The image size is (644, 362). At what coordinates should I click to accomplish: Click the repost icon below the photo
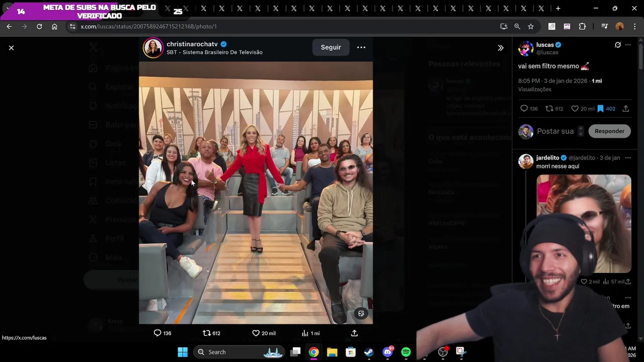pos(206,333)
